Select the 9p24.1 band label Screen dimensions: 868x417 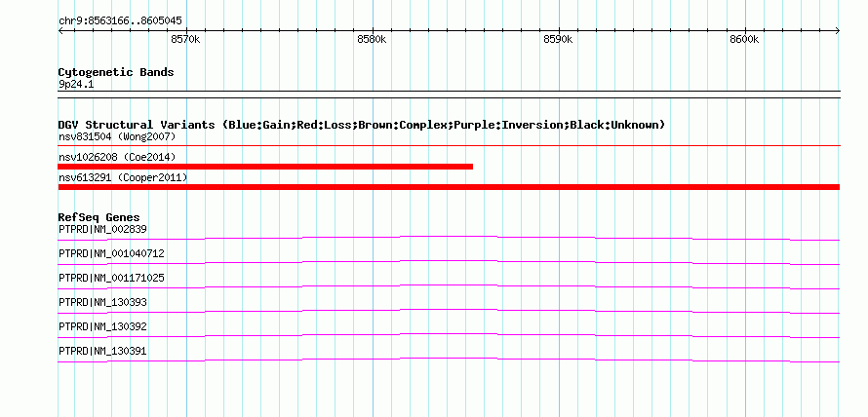pyautogui.click(x=76, y=85)
